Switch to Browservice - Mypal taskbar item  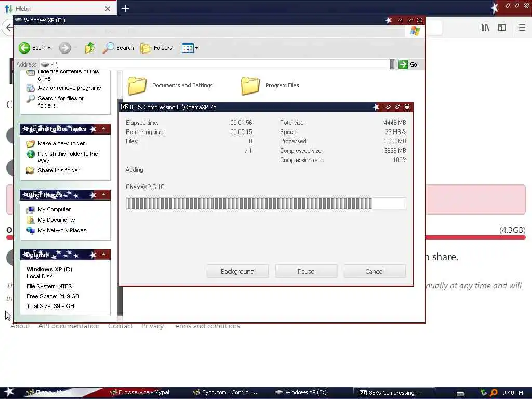tap(140, 393)
